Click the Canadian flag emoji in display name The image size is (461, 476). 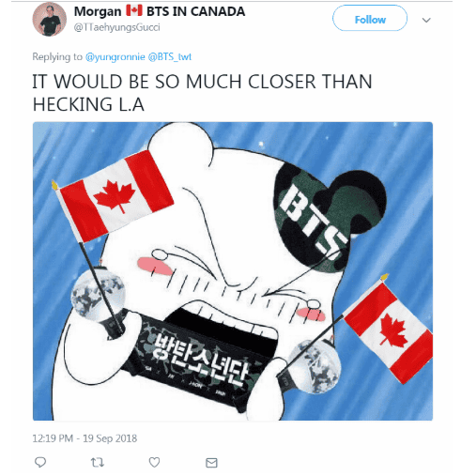tap(134, 10)
